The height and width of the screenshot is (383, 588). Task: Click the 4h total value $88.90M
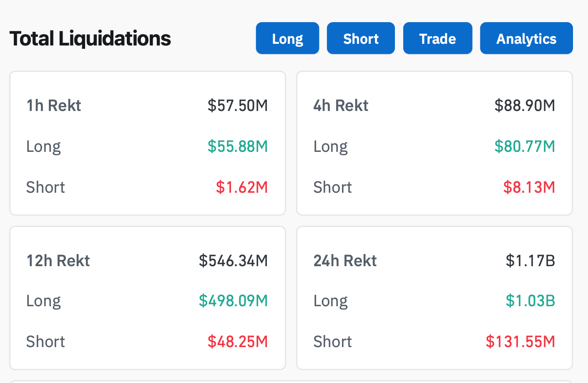click(525, 106)
